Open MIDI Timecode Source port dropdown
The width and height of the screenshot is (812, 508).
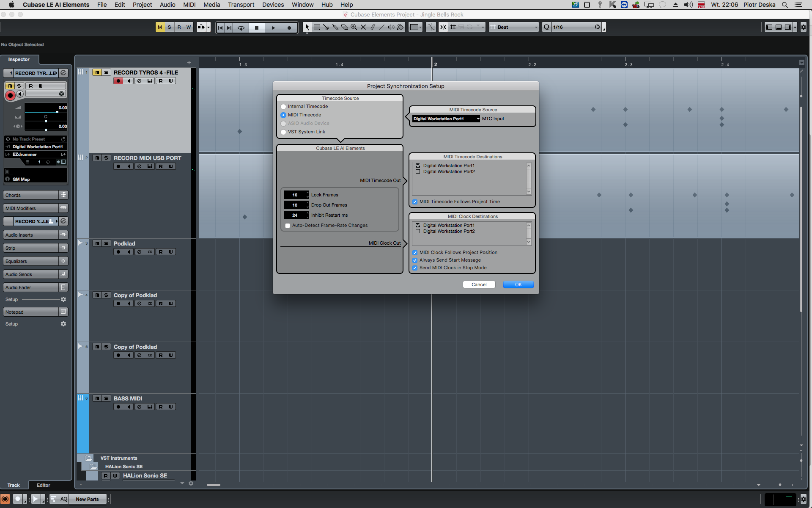pos(446,119)
